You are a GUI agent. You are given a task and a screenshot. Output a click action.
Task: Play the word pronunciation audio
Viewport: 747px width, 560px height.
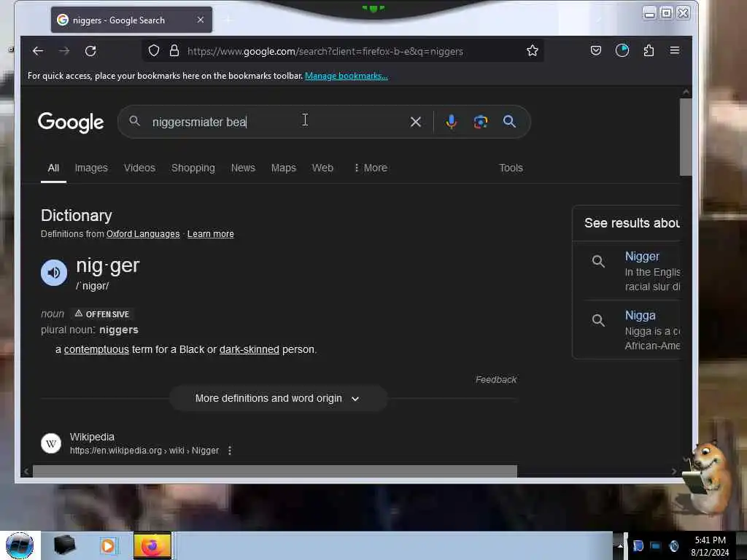[54, 273]
